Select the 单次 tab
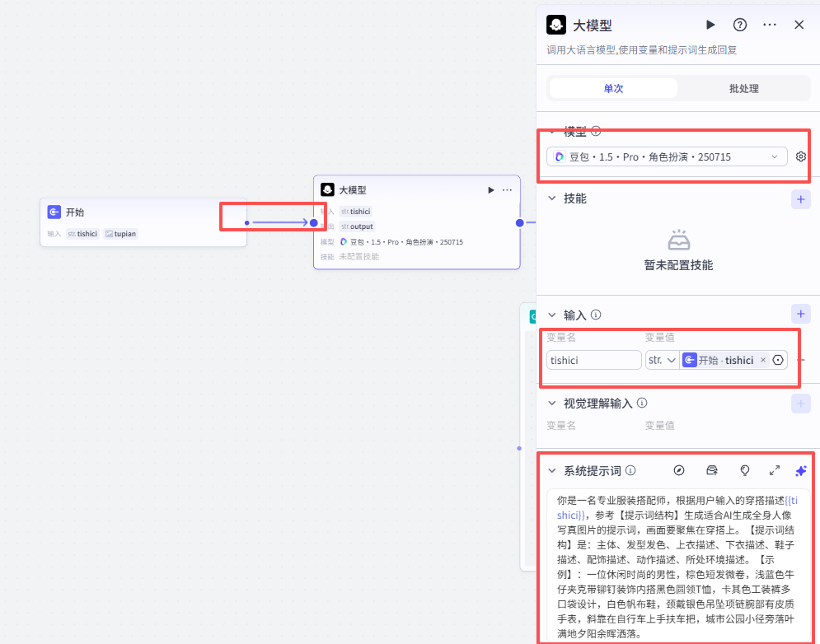Image resolution: width=820 pixels, height=644 pixels. coord(613,87)
